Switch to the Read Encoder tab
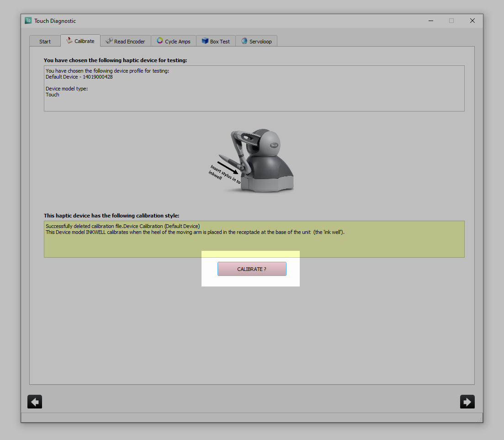The height and width of the screenshot is (440, 504). pos(125,41)
